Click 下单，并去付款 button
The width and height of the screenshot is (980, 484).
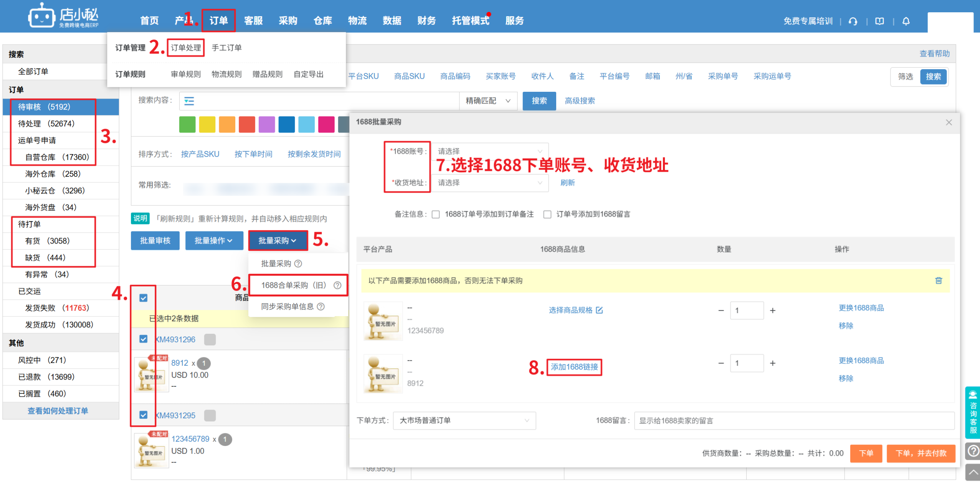point(921,454)
